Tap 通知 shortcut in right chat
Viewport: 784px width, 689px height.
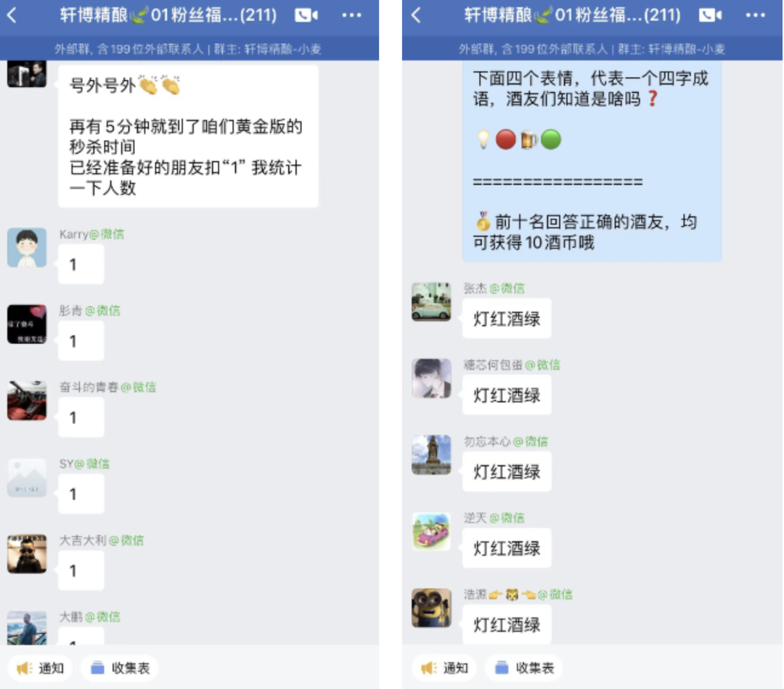pyautogui.click(x=444, y=668)
